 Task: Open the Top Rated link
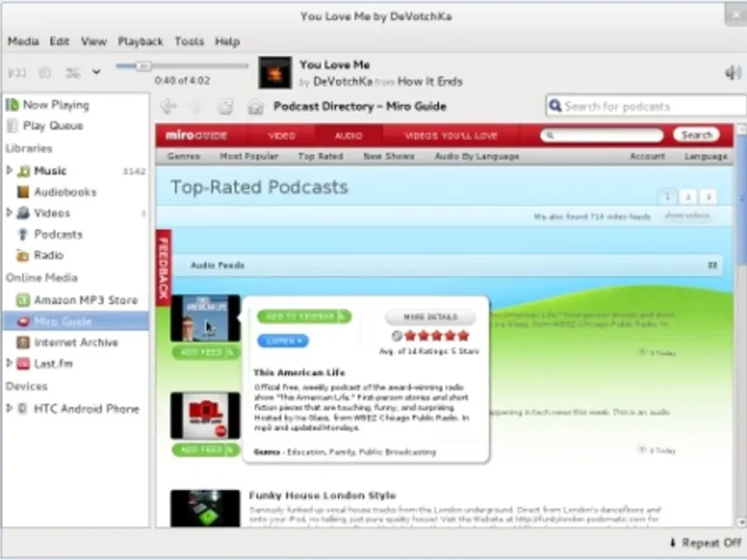pyautogui.click(x=320, y=156)
